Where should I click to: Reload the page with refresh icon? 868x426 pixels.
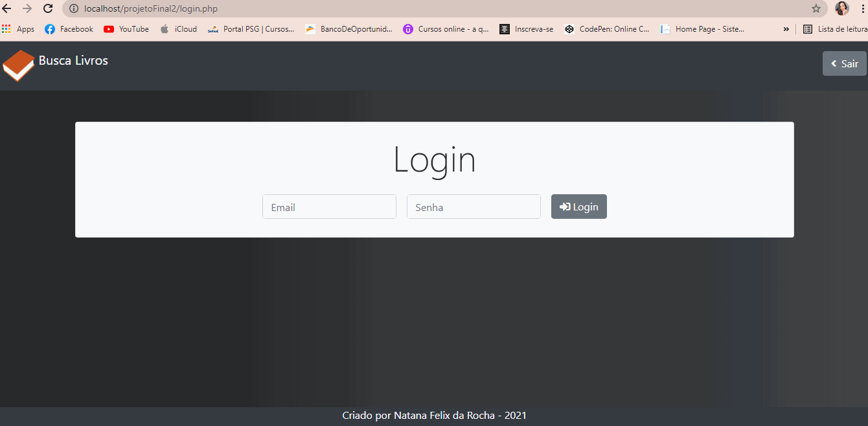(47, 8)
